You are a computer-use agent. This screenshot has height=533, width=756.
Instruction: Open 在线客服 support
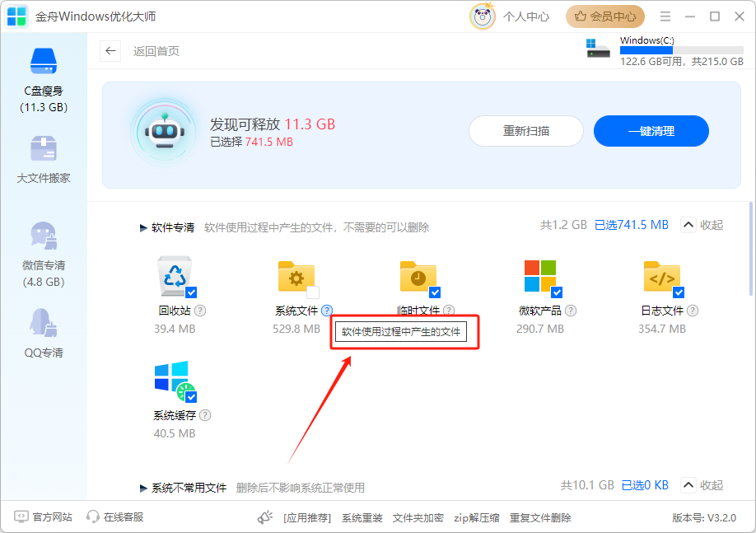click(x=124, y=517)
